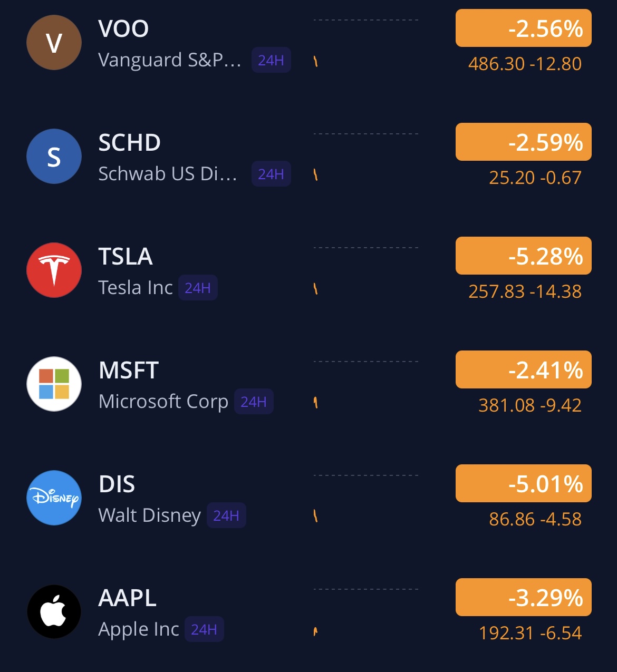This screenshot has width=617, height=672.
Task: Tap the price 486.30 -12.80 under VOO
Action: pyautogui.click(x=525, y=64)
